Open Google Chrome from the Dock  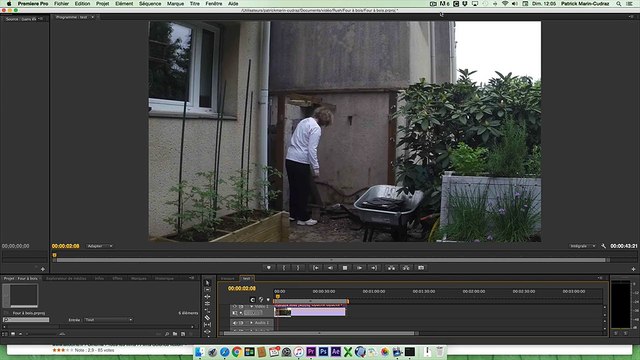(237, 351)
